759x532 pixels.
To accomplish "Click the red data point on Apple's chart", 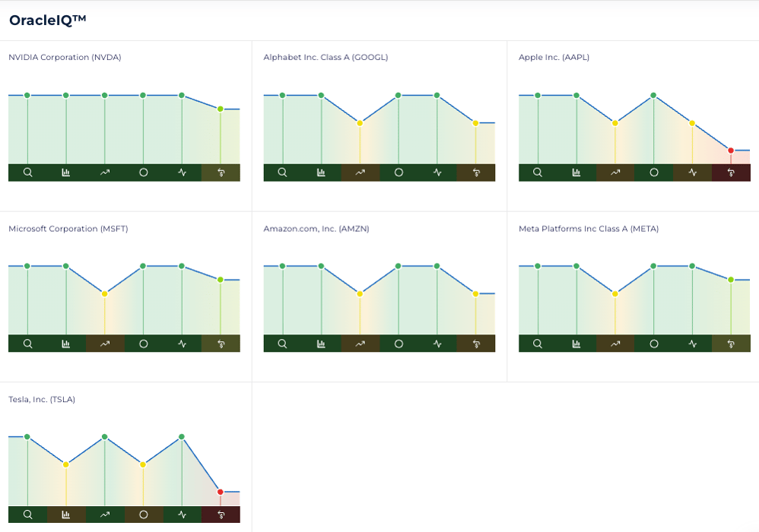I will tap(731, 150).
